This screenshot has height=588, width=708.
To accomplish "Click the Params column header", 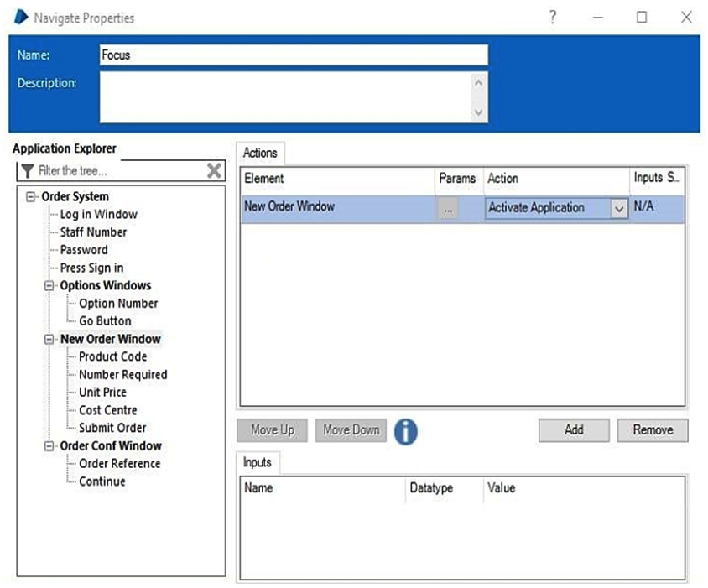I will (457, 179).
